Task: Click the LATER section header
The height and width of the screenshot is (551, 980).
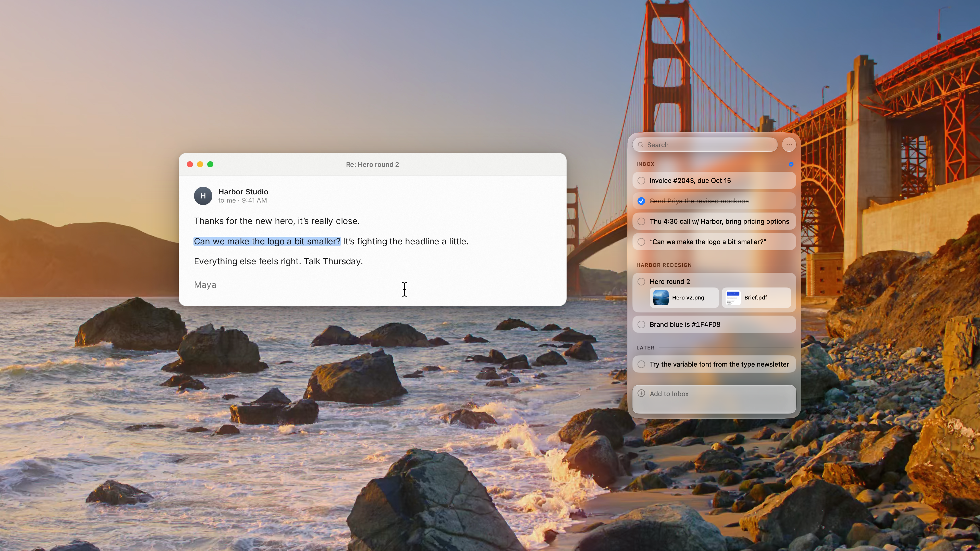Action: [x=645, y=347]
